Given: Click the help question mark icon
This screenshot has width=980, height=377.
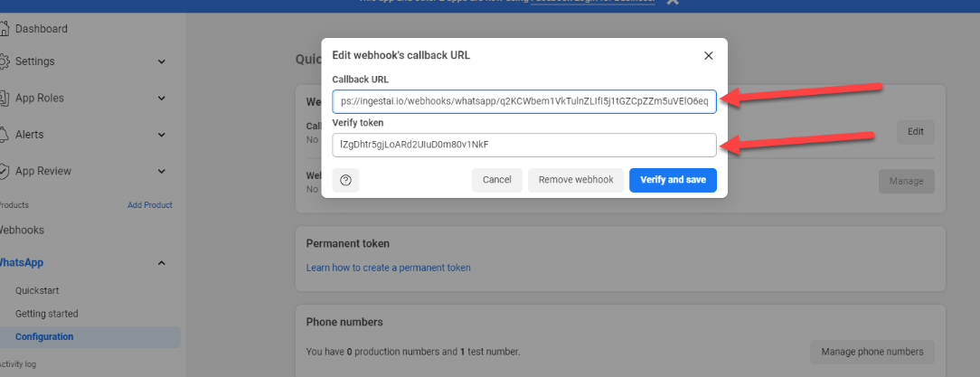Looking at the screenshot, I should [345, 180].
